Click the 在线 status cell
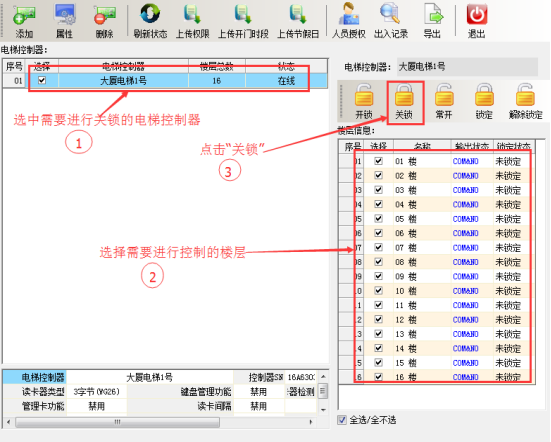Image resolution: width=551 pixels, height=442 pixels. click(286, 81)
